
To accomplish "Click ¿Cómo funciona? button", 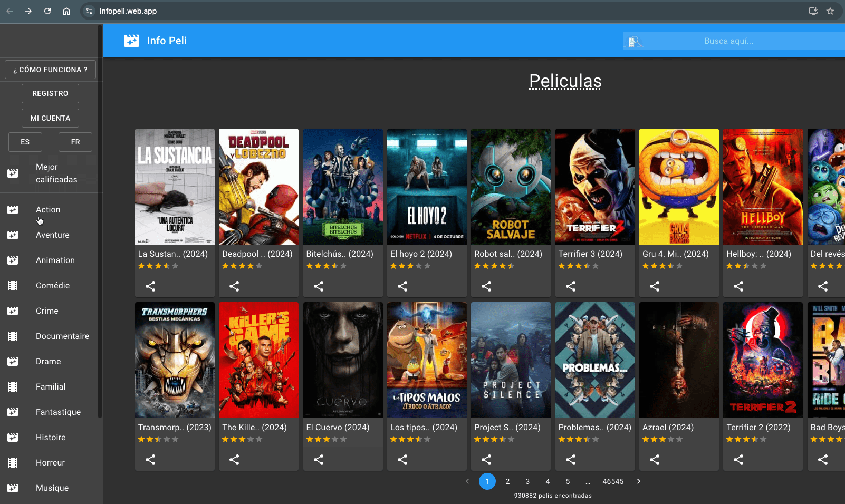I will pos(50,70).
